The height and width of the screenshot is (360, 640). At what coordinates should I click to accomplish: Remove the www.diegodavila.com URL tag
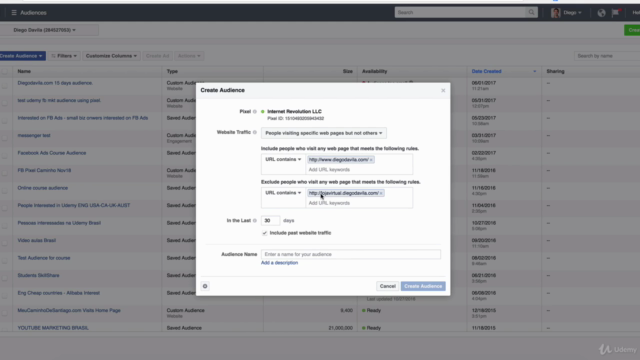371,160
